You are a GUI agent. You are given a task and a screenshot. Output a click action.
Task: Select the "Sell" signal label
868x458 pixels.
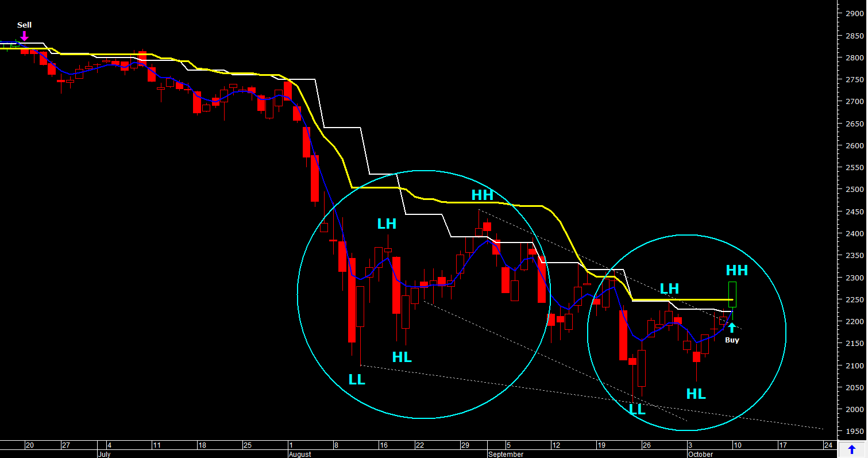[24, 25]
